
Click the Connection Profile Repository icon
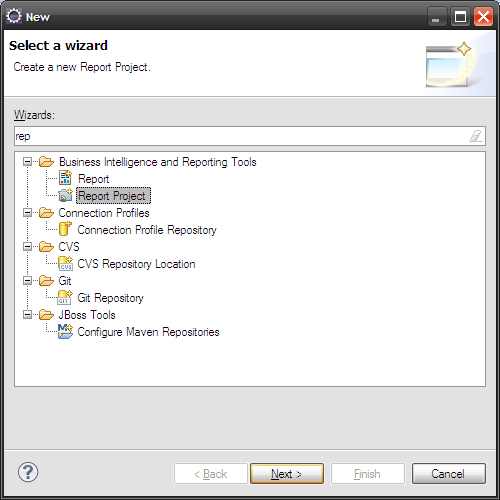tap(65, 229)
